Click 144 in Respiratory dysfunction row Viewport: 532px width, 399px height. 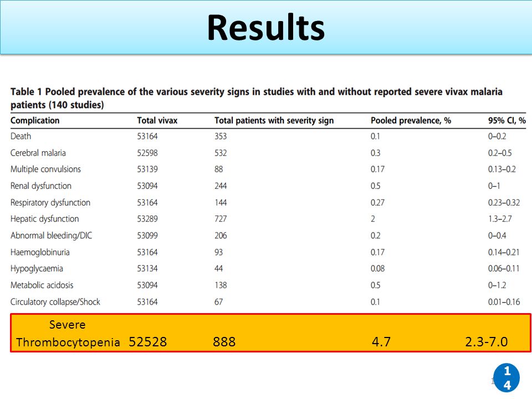coord(221,203)
